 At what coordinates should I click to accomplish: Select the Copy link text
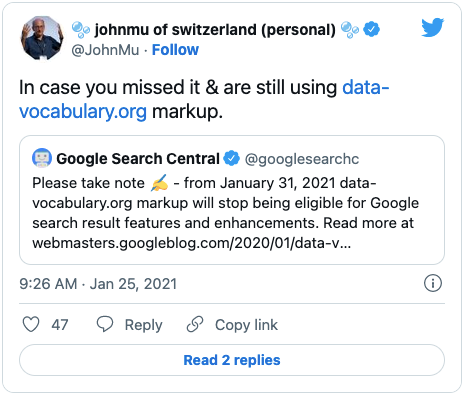tap(246, 325)
